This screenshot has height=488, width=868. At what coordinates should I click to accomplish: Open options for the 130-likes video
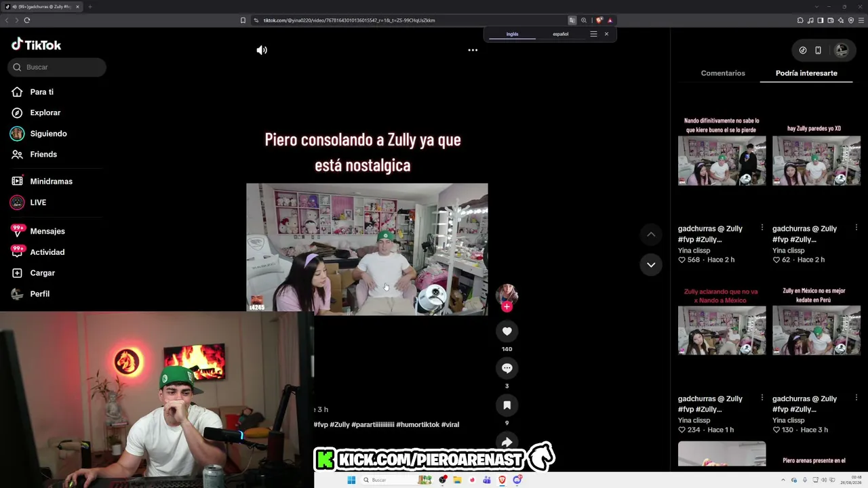pos(856,398)
